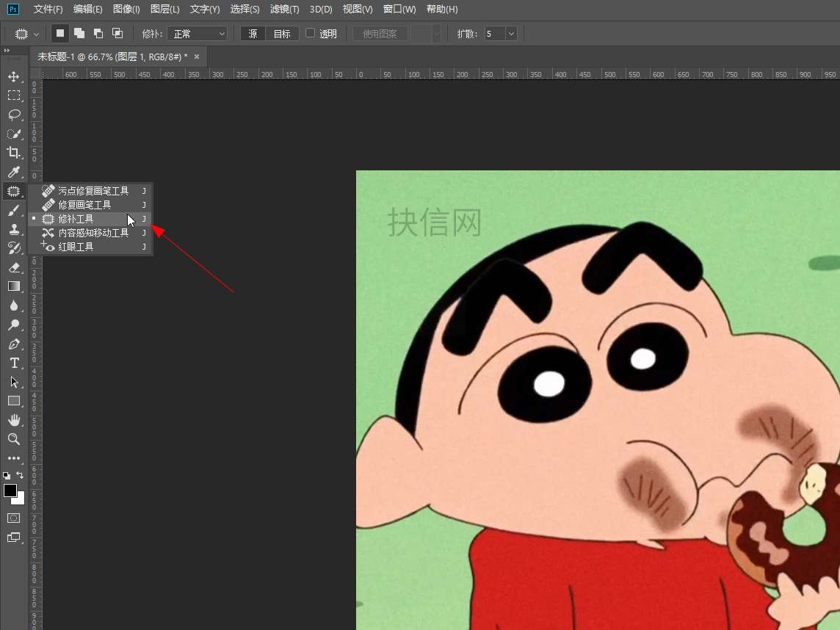Open the 修补 mode dropdown (正常)
Image resolution: width=840 pixels, height=630 pixels.
[x=198, y=34]
